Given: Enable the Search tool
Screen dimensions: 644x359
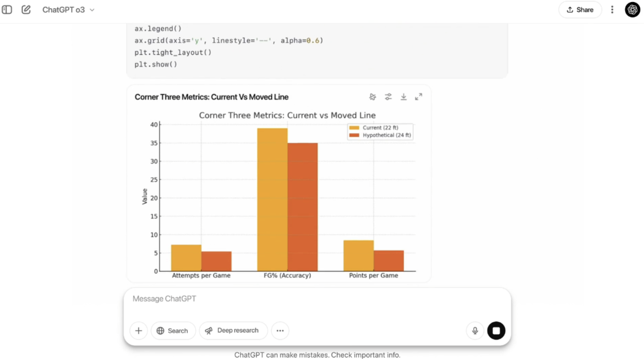Looking at the screenshot, I should (x=173, y=331).
